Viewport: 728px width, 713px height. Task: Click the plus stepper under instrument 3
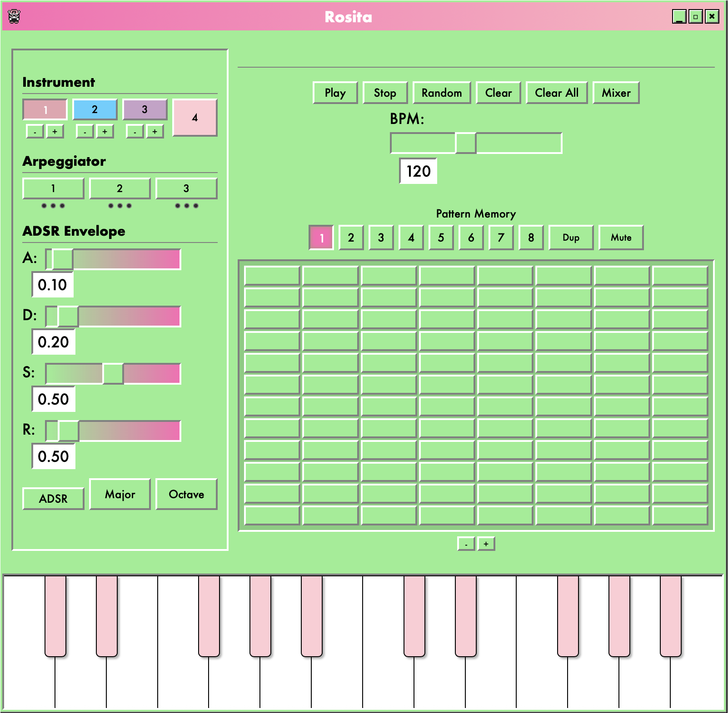point(155,132)
